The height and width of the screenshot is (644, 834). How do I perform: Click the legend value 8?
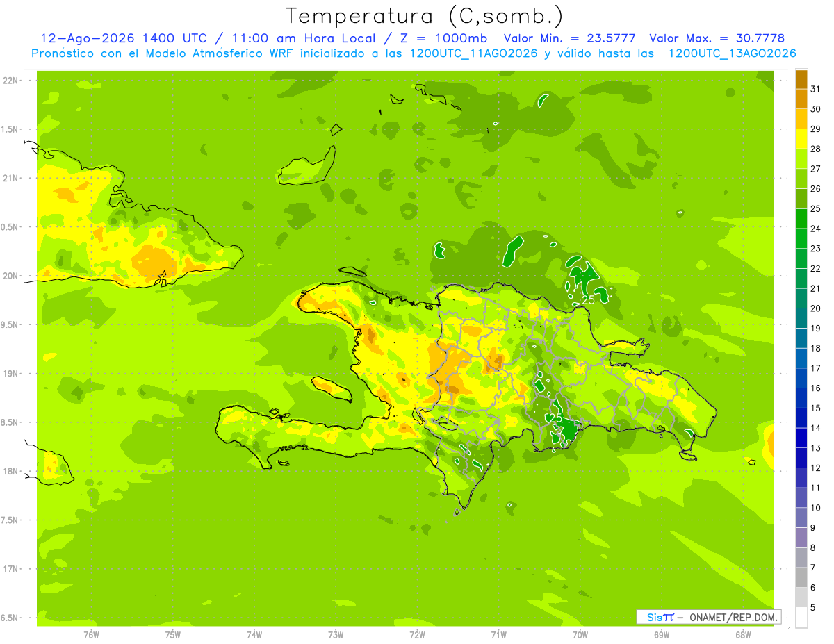[x=813, y=547]
